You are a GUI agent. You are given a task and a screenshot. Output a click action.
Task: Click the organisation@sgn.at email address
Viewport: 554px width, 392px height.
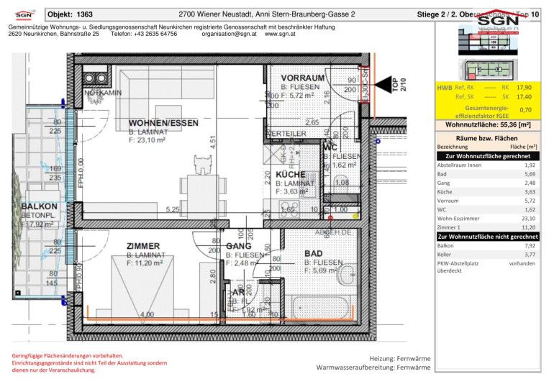[230, 34]
